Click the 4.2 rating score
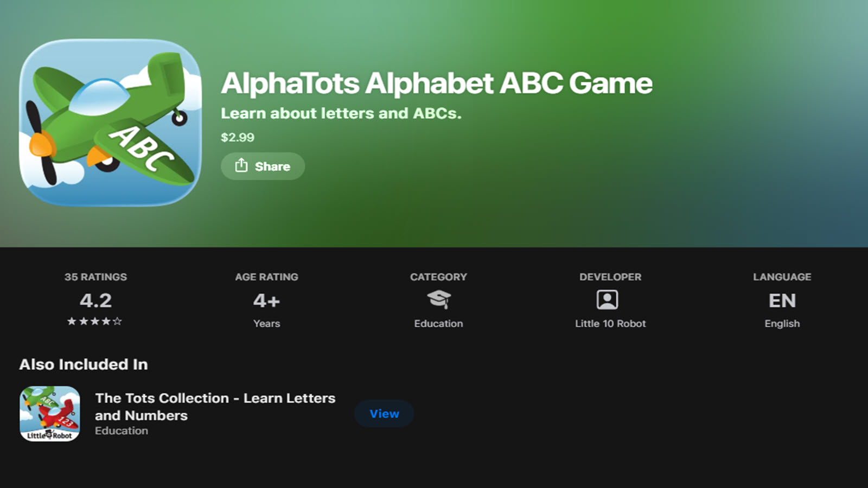868x488 pixels. [x=95, y=300]
